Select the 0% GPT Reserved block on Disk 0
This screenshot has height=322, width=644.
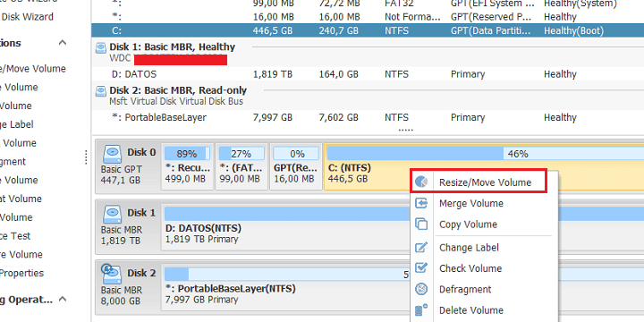coord(296,166)
